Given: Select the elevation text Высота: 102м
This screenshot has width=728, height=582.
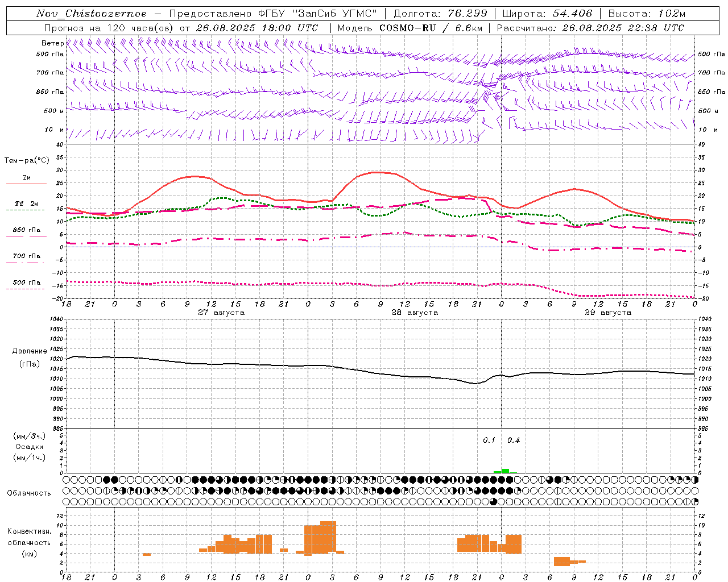Looking at the screenshot, I should coord(647,14).
